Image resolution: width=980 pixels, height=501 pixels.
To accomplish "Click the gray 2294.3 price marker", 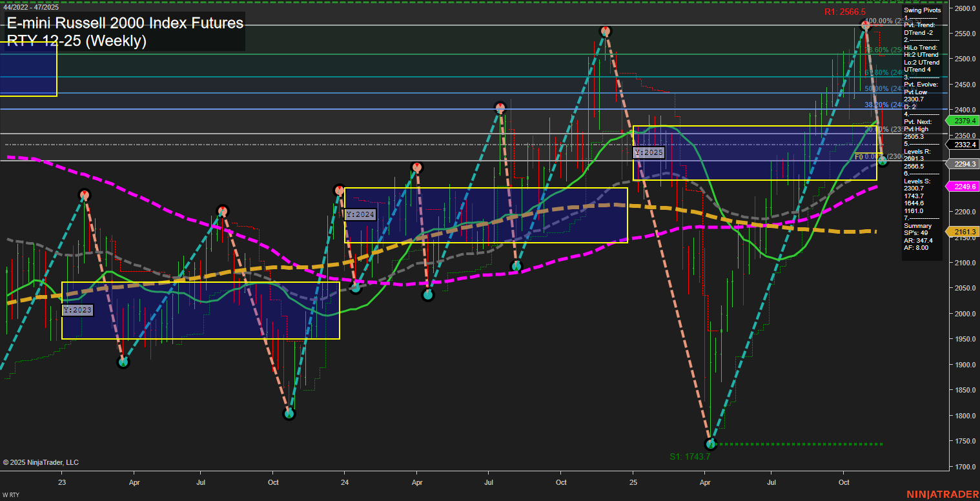I will (x=962, y=164).
